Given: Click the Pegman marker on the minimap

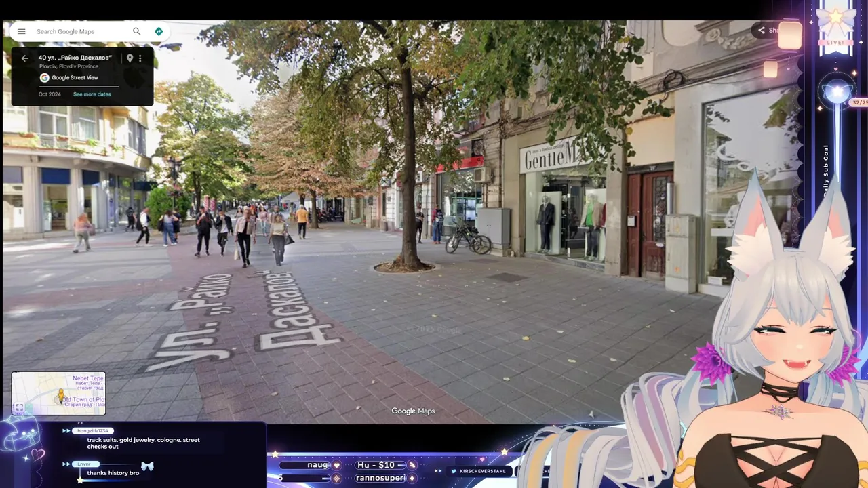Looking at the screenshot, I should click(61, 396).
